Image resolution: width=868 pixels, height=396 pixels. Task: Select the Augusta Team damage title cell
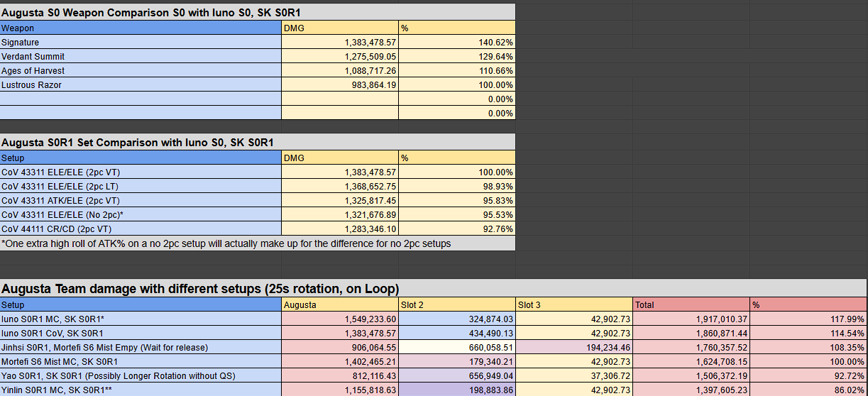[434, 289]
